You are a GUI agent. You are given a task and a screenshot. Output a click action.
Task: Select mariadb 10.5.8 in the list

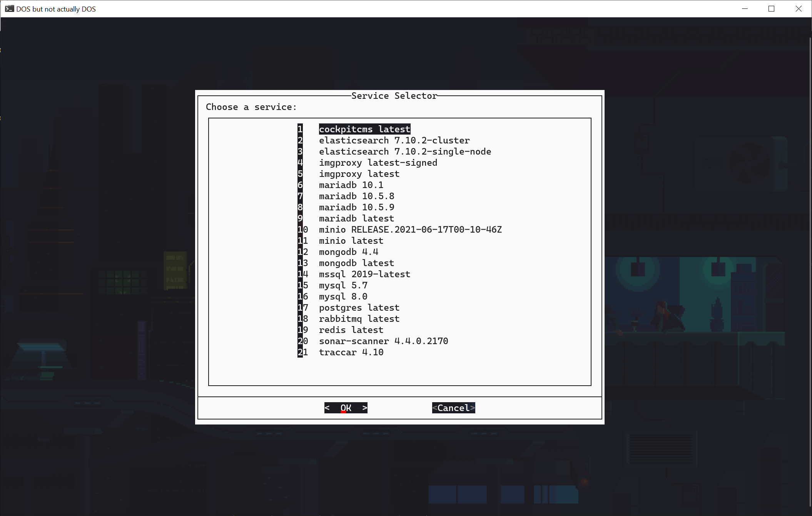coord(356,196)
